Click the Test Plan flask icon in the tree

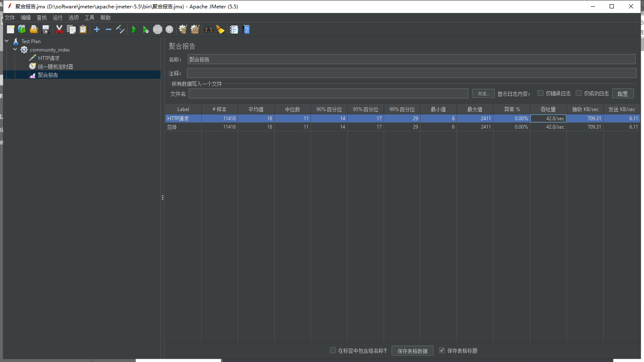click(16, 41)
